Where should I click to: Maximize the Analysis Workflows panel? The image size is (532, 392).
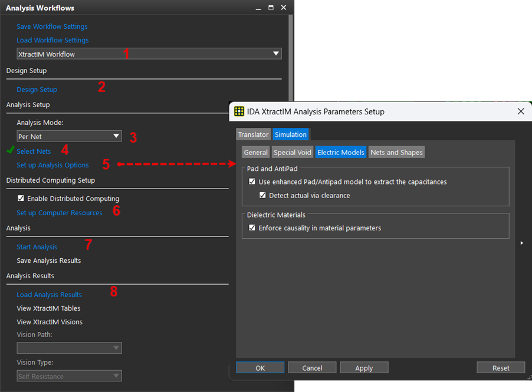[271, 8]
